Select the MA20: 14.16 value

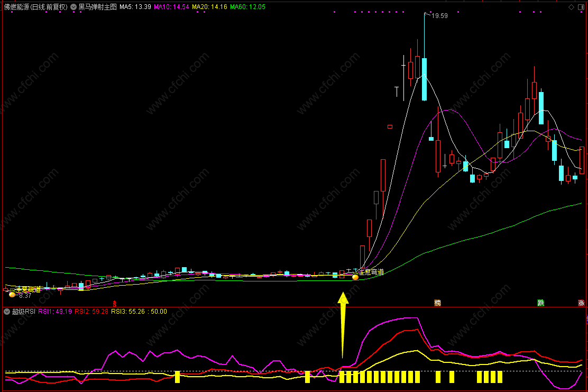209,7
